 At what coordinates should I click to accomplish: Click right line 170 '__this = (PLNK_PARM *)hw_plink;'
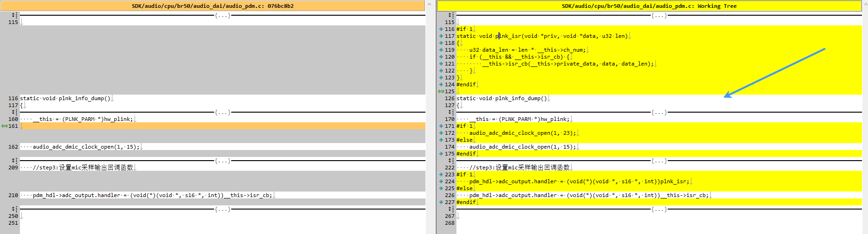tap(519, 119)
